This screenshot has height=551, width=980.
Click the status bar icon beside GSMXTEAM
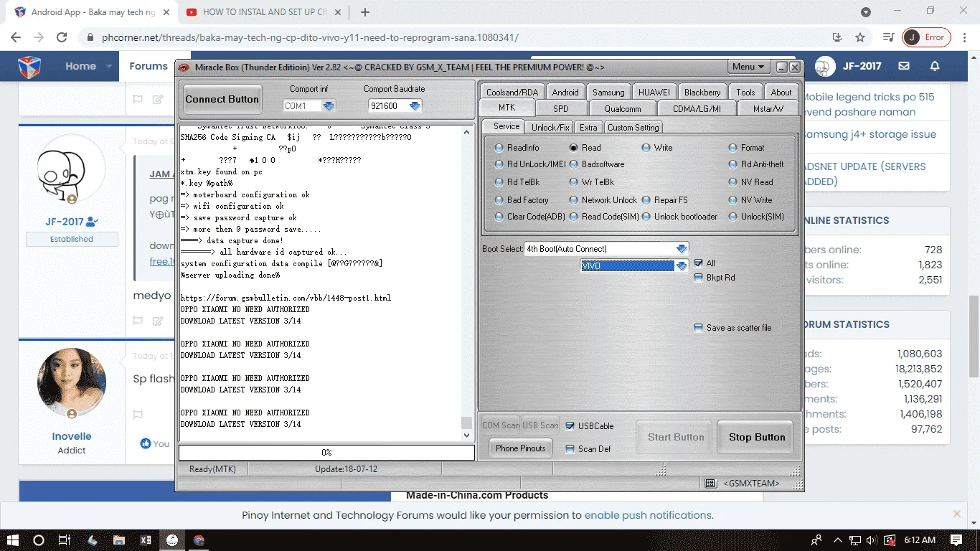(x=710, y=484)
